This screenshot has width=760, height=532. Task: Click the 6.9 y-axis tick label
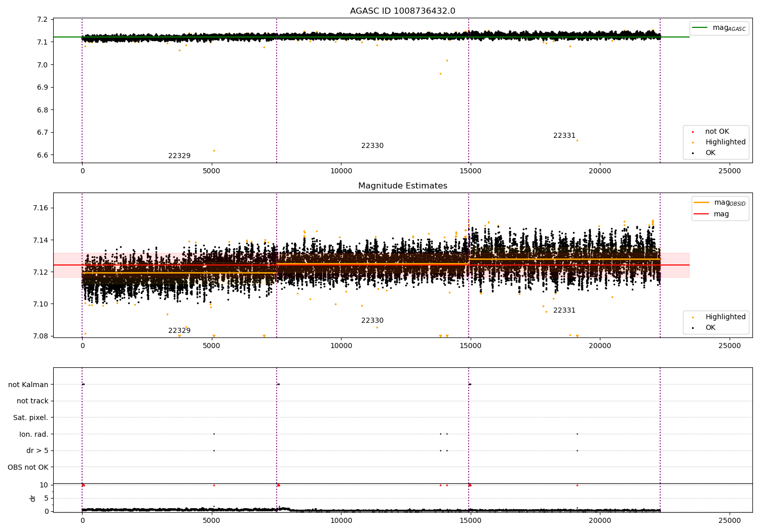[43, 88]
